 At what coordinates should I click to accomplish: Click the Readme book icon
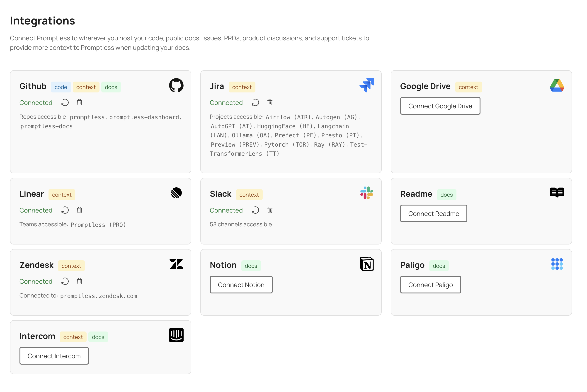click(557, 192)
